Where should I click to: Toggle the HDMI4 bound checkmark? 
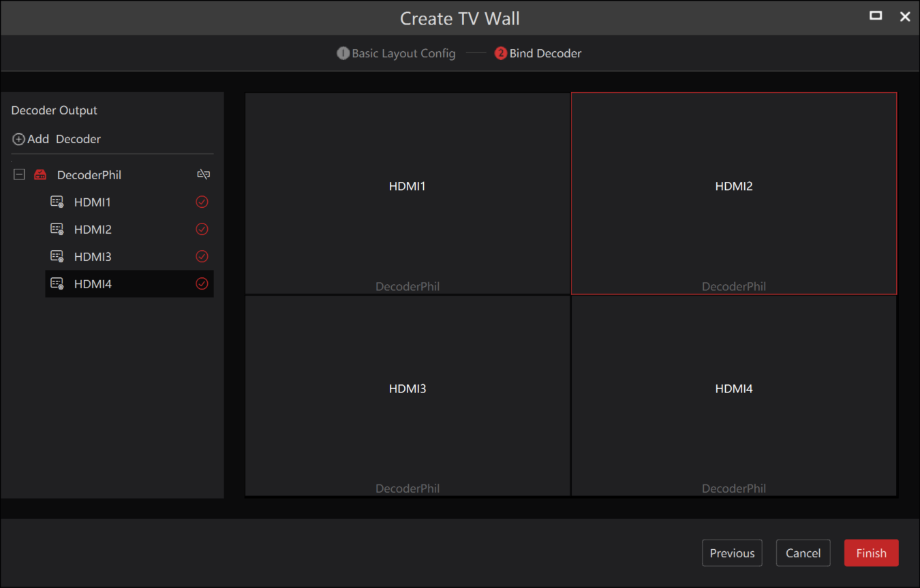(202, 283)
